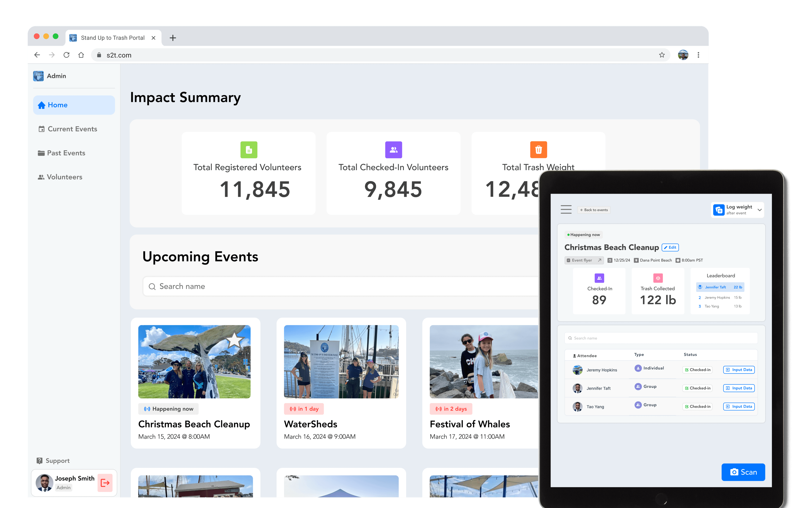The height and width of the screenshot is (508, 812).
Task: Open the browser home page icon
Action: click(81, 55)
